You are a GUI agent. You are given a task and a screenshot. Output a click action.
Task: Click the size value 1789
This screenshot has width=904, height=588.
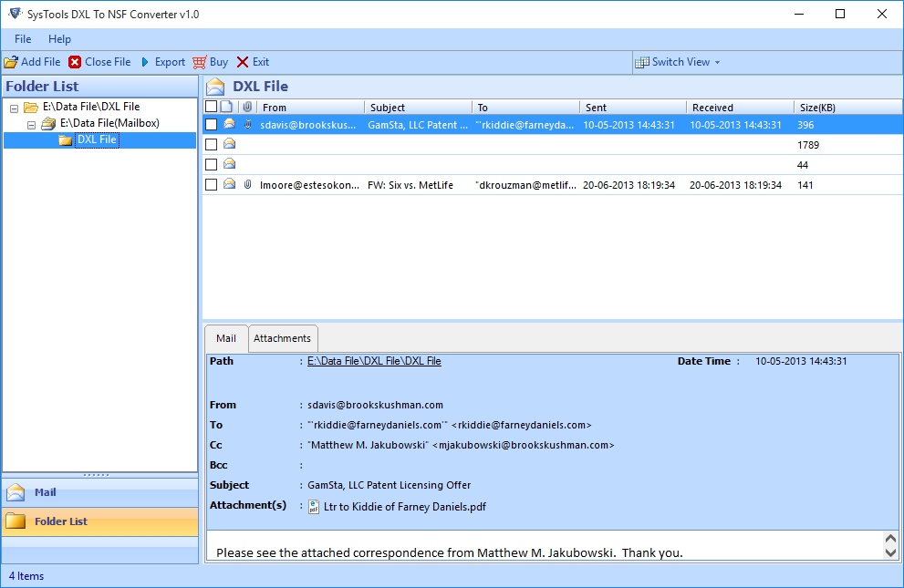coord(808,145)
